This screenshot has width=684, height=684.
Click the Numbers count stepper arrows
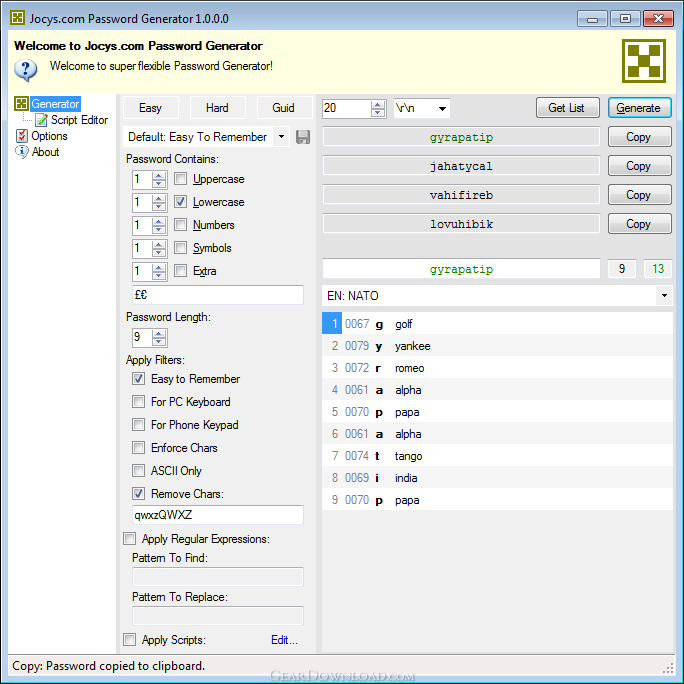tap(159, 225)
